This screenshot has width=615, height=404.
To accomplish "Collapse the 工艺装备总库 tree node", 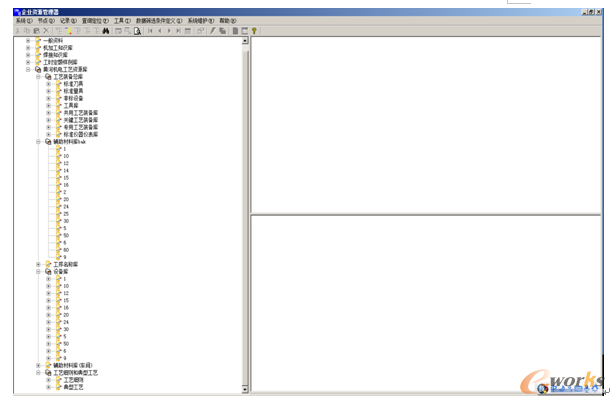I will 37,76.
